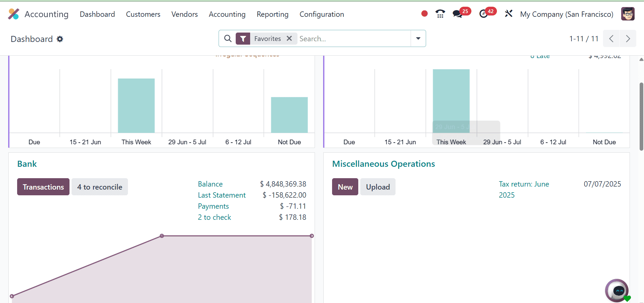Toggle the search options dropdown arrow
Viewport: 644px width, 303px height.
(x=418, y=39)
